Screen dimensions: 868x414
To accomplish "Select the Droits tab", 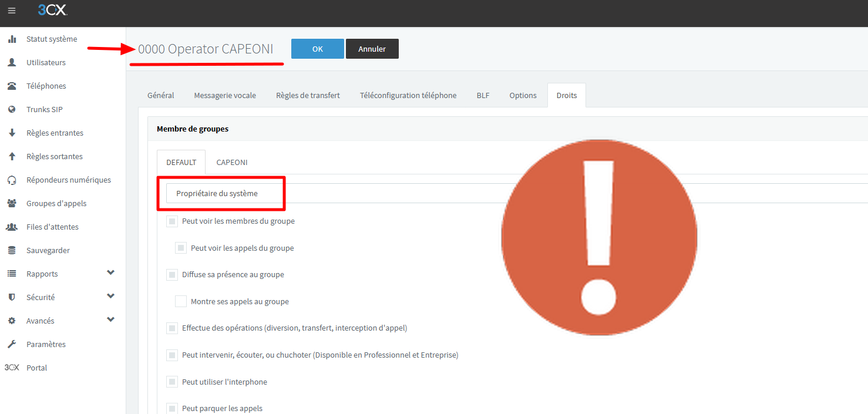I will (x=567, y=95).
